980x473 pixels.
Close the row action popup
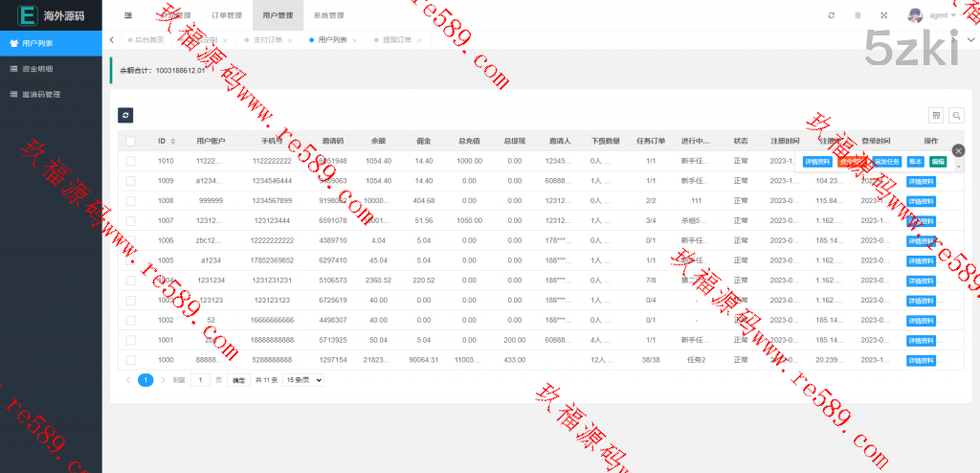click(958, 150)
